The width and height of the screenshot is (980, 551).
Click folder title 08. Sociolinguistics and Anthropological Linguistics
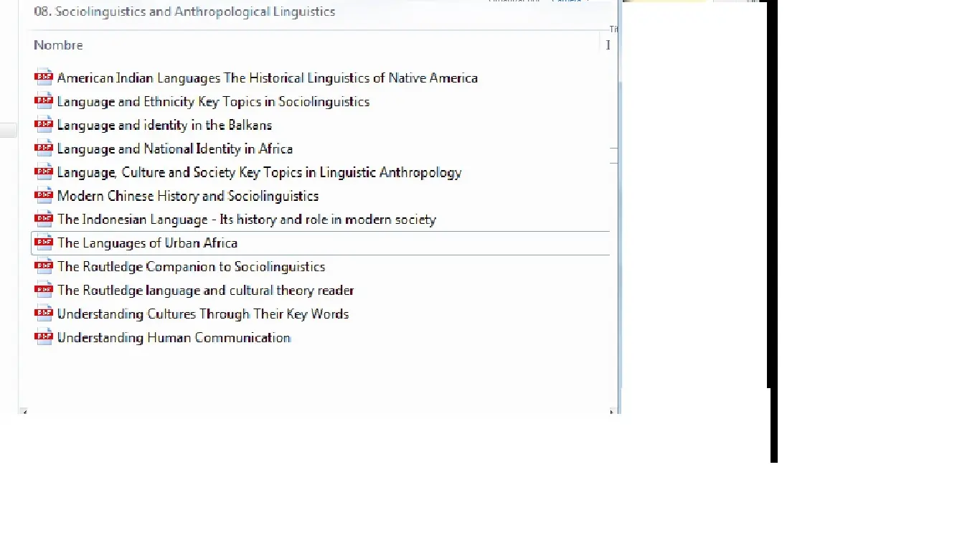(x=184, y=11)
